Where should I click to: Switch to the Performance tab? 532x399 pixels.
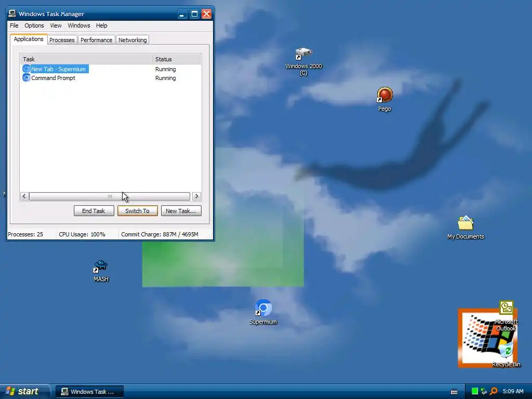[x=96, y=39]
